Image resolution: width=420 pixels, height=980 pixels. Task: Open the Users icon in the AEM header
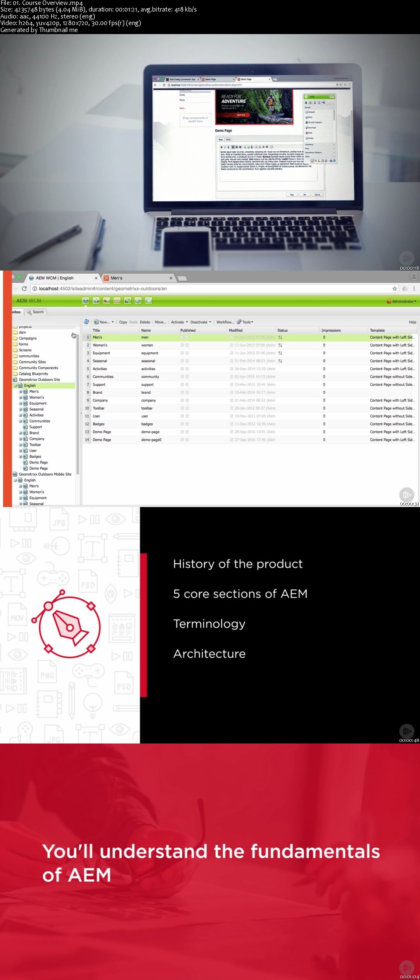[128, 301]
